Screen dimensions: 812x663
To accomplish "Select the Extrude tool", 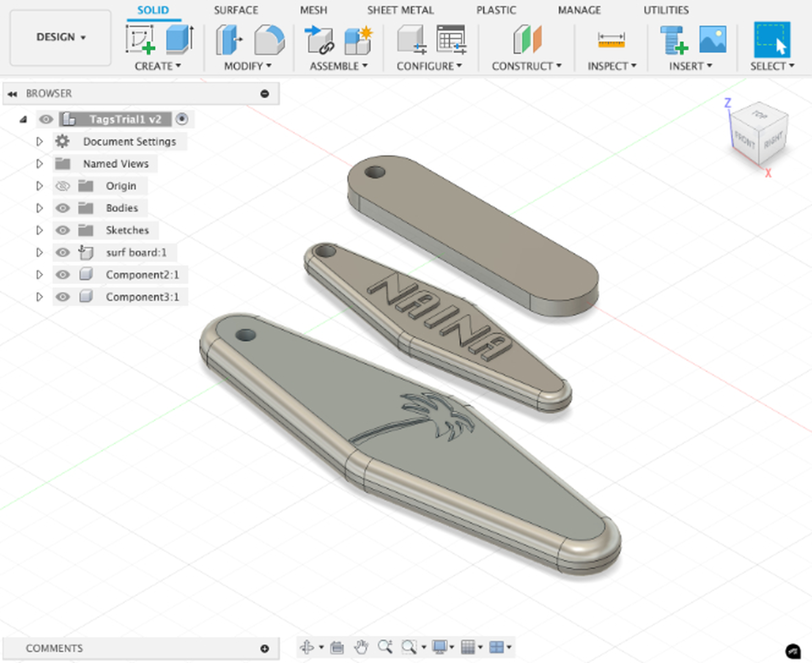I will [x=180, y=40].
